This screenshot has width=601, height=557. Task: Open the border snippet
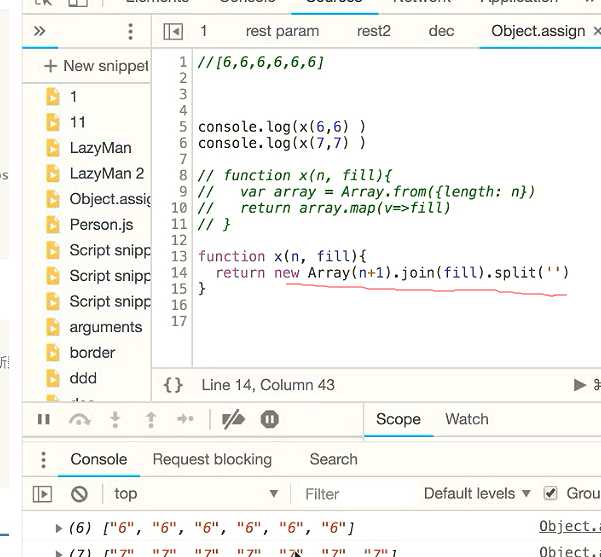[92, 353]
